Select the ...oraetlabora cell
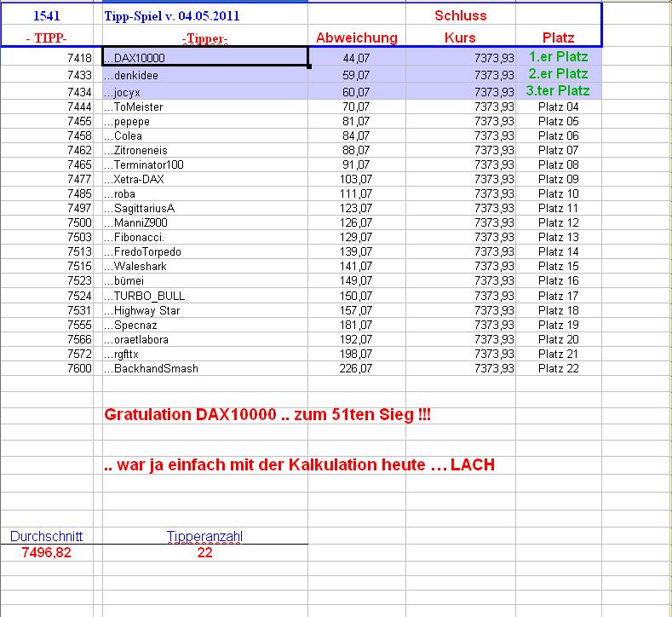672x617 pixels. (x=205, y=339)
